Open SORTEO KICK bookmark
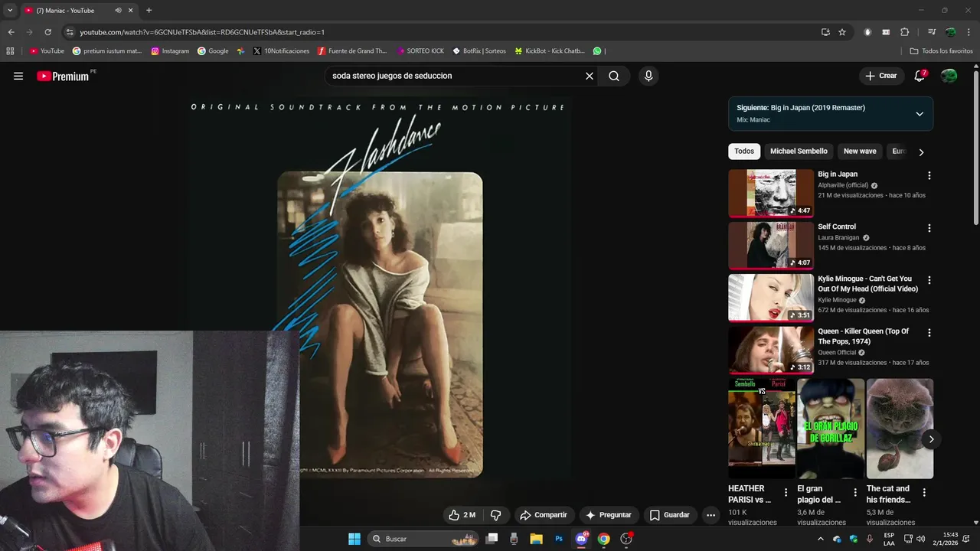Viewport: 980px width, 551px height. coord(420,51)
